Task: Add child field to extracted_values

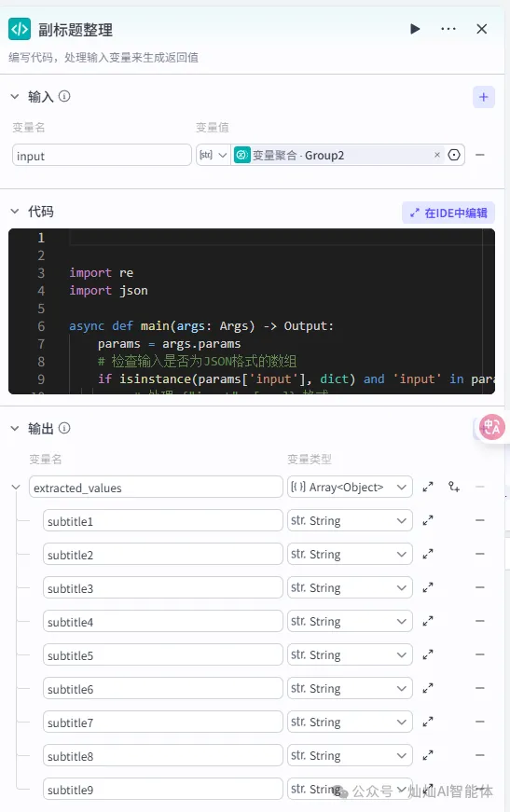Action: pos(454,488)
